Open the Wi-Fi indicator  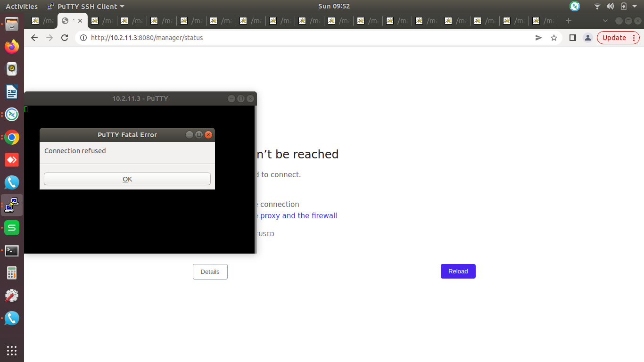597,6
